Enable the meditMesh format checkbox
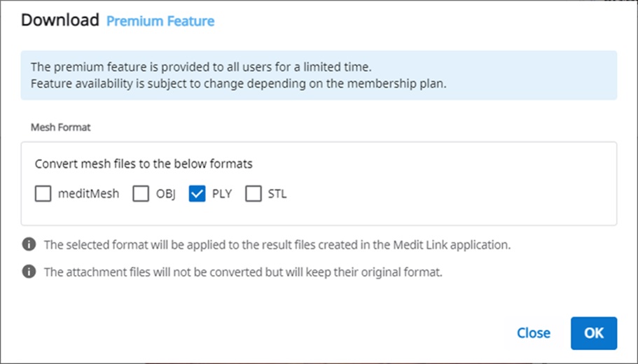This screenshot has width=638, height=364. tap(43, 194)
